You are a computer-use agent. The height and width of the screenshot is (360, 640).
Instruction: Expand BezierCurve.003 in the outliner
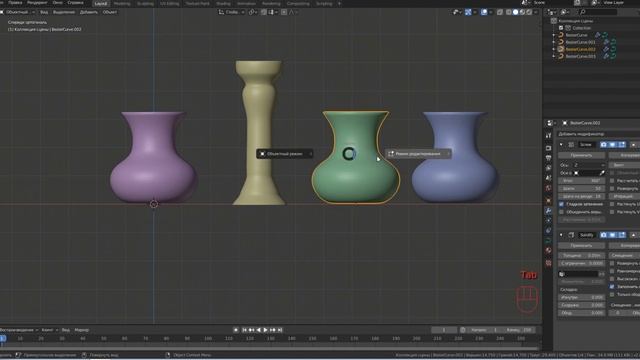[x=554, y=56]
